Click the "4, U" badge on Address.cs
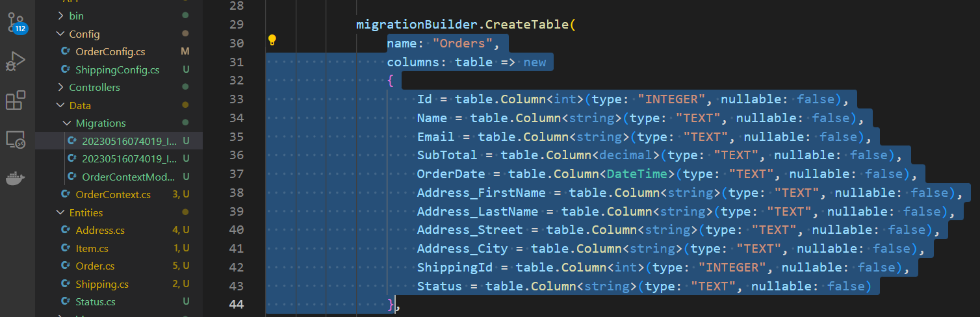This screenshot has width=980, height=317. [181, 230]
